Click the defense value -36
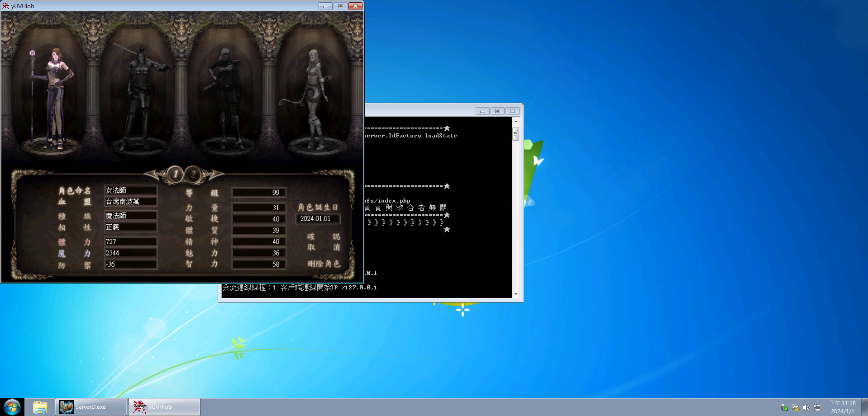 131,264
